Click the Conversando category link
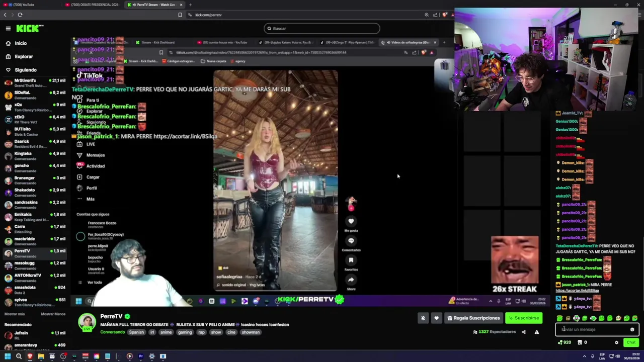Viewport: 644px width, 362px height. [x=112, y=332]
